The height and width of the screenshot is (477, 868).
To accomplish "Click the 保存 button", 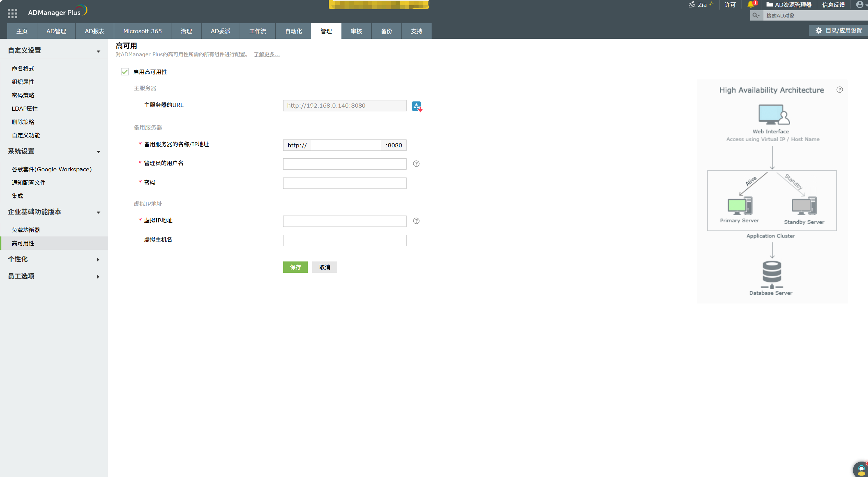I will [x=295, y=267].
